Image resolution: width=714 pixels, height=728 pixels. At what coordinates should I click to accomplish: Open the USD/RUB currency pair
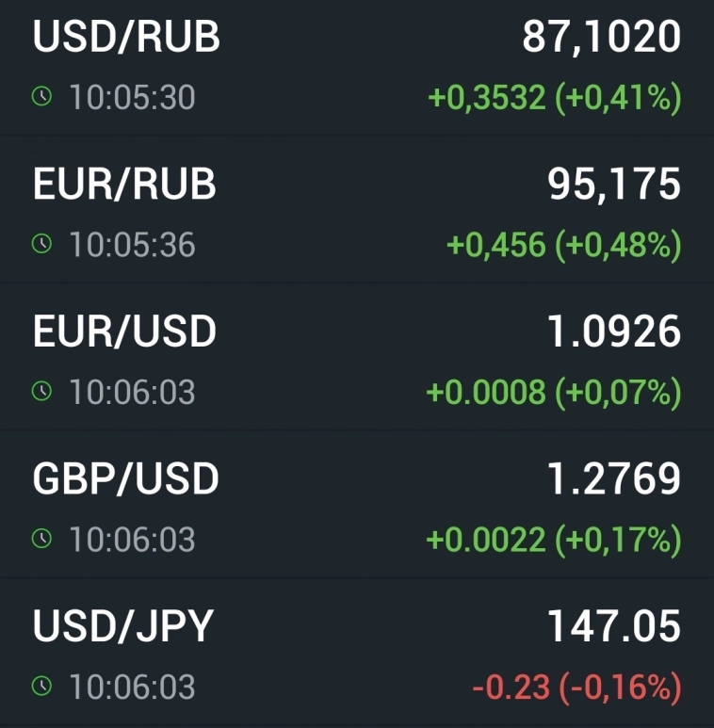click(x=126, y=38)
